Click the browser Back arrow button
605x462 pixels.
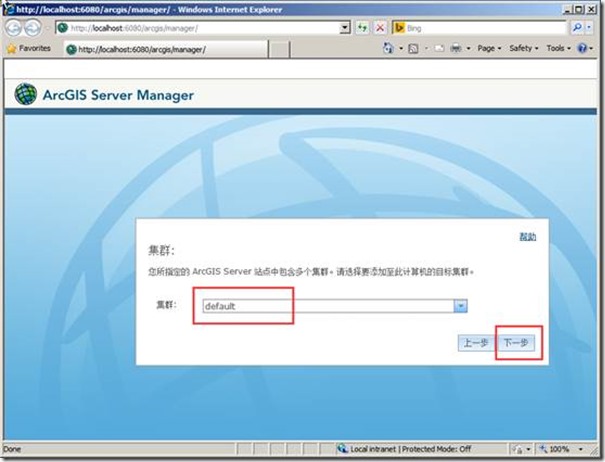click(14, 28)
